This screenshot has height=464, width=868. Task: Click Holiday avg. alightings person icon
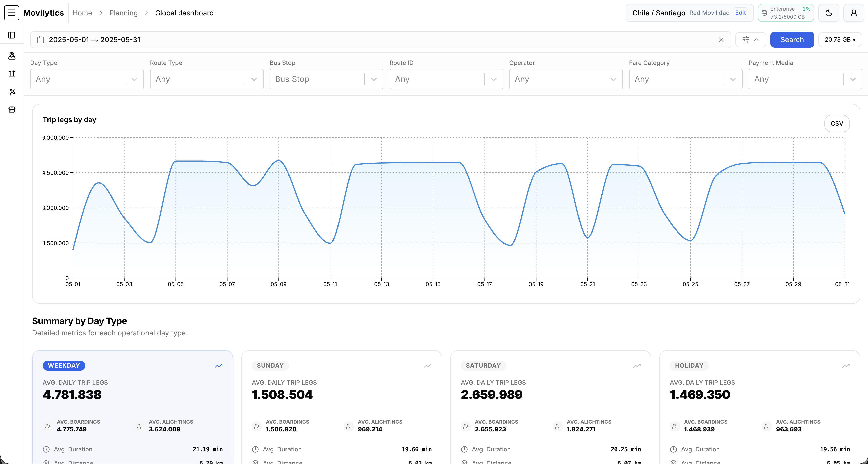[x=767, y=426]
